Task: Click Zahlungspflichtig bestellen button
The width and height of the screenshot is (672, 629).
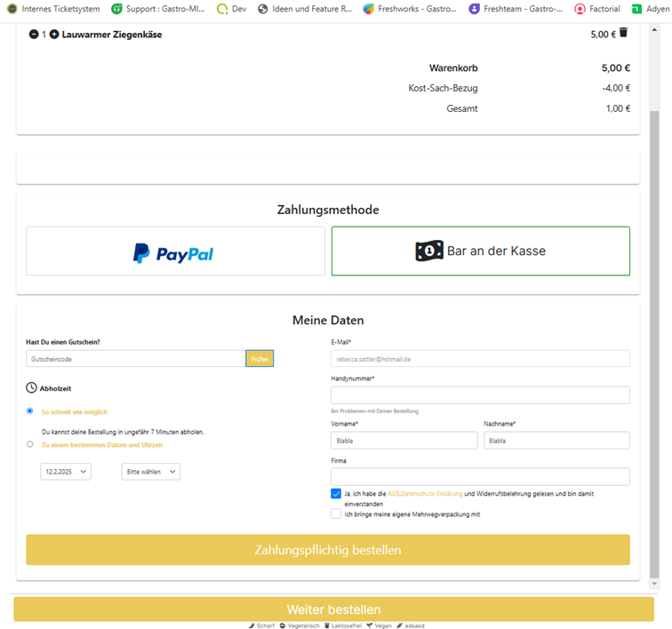Action: click(x=328, y=550)
